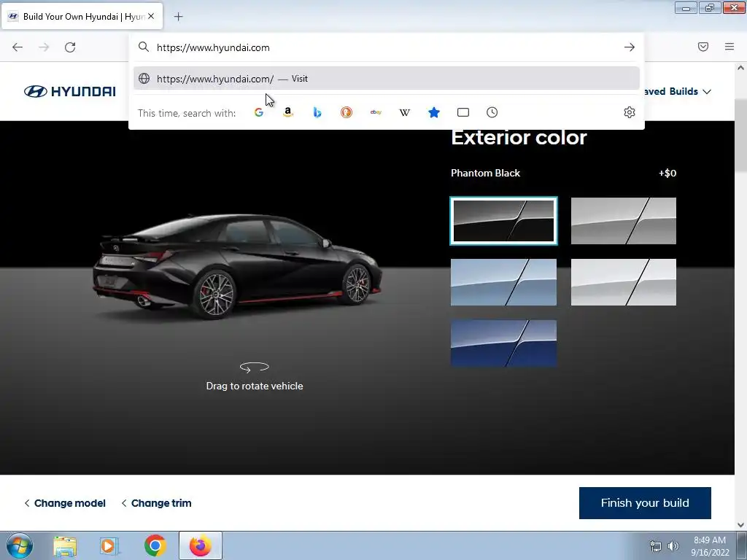This screenshot has height=560, width=747.
Task: Search in History clock icon
Action: 492,112
